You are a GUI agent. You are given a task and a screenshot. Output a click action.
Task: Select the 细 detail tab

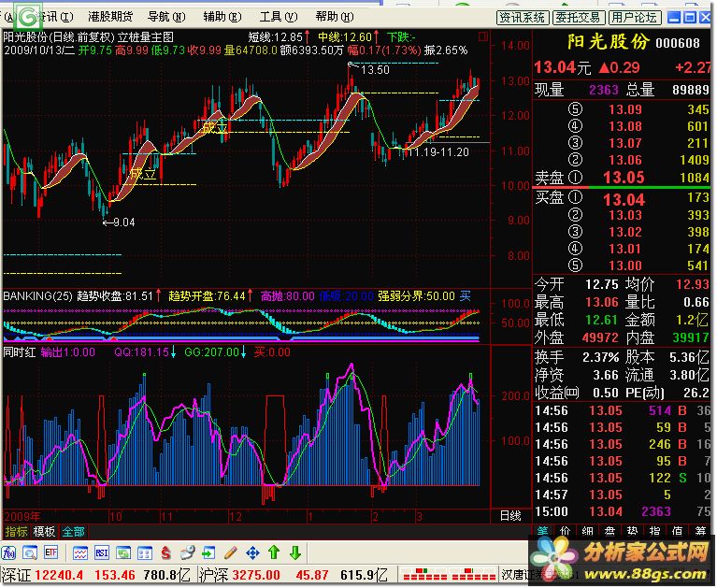tap(588, 531)
